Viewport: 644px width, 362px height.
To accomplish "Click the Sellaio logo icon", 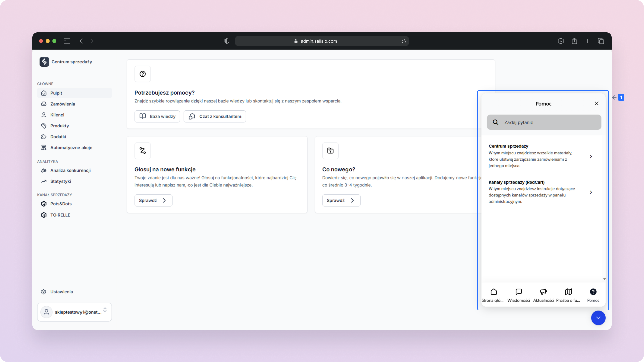I will 44,62.
